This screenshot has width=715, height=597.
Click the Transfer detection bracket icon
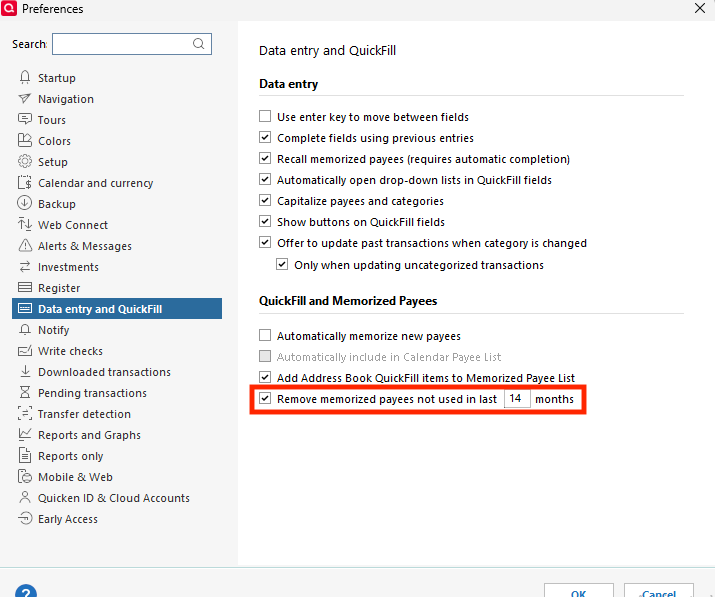tap(25, 413)
